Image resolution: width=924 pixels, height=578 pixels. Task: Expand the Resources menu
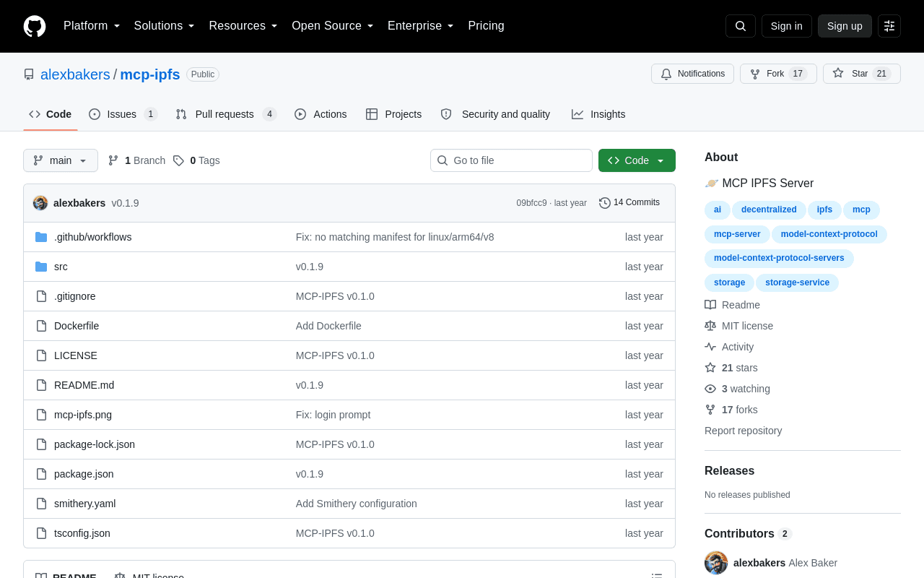243,26
